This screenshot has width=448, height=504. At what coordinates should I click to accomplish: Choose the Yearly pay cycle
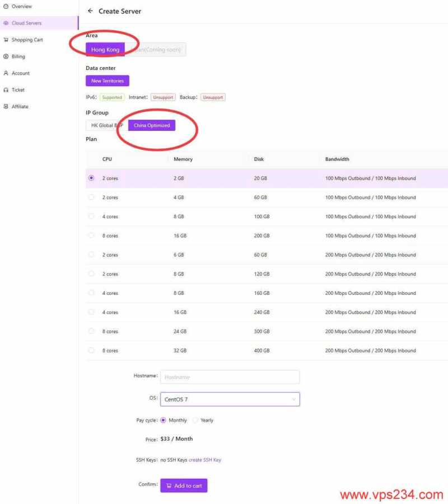(195, 420)
